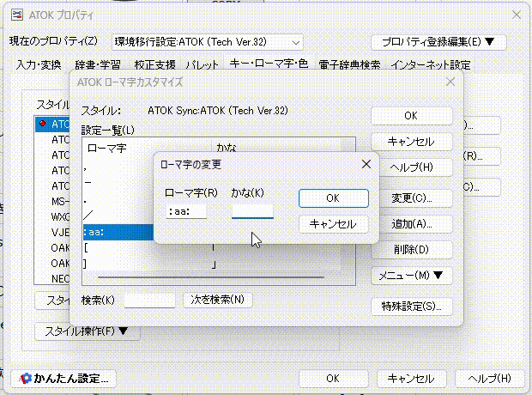
Task: Click キャンセル in the ローマ字の変更 dialog
Action: [333, 224]
